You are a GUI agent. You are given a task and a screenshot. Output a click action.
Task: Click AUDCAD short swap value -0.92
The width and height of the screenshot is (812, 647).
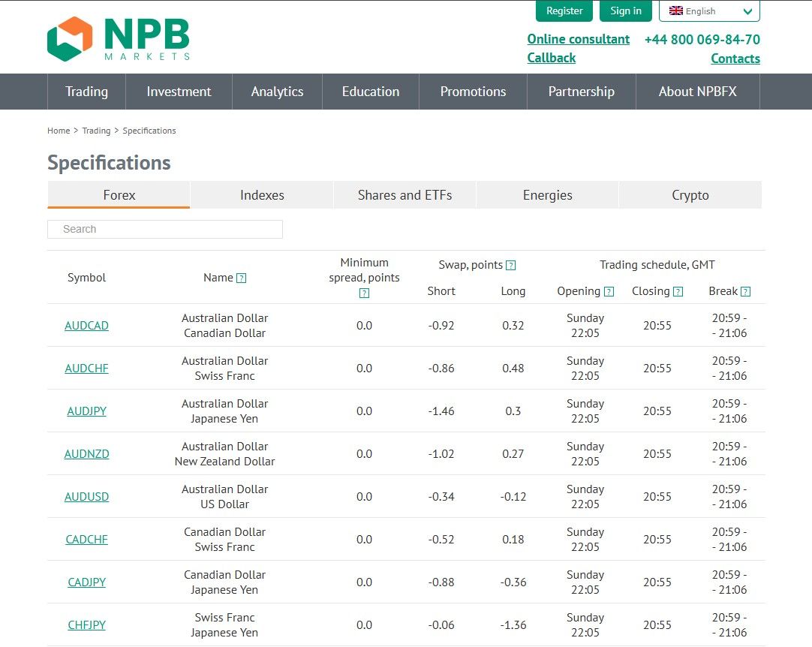(441, 325)
